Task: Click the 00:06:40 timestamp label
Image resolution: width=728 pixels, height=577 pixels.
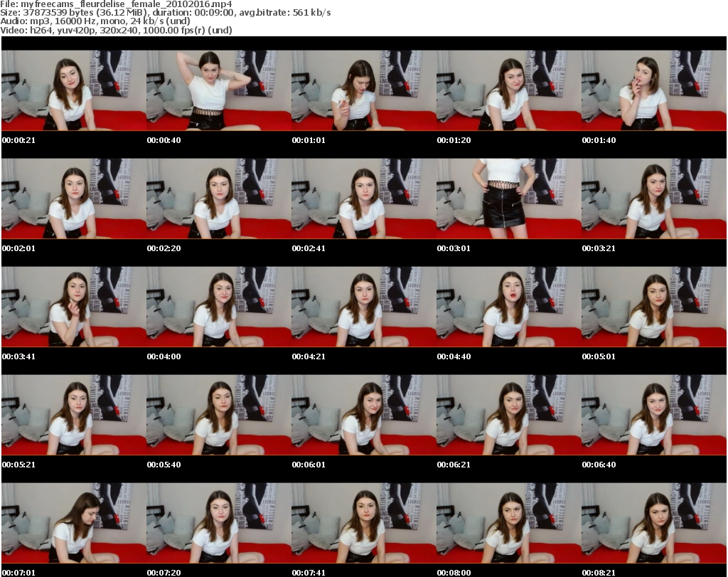Action: (599, 465)
